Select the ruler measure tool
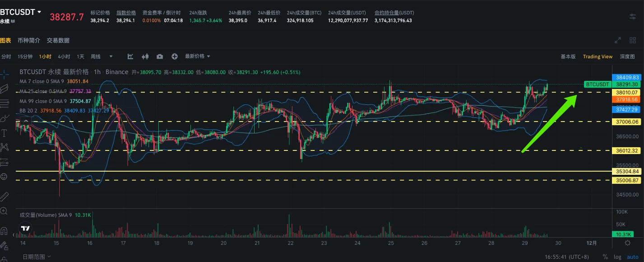Image resolution: width=644 pixels, height=262 pixels. [x=4, y=196]
